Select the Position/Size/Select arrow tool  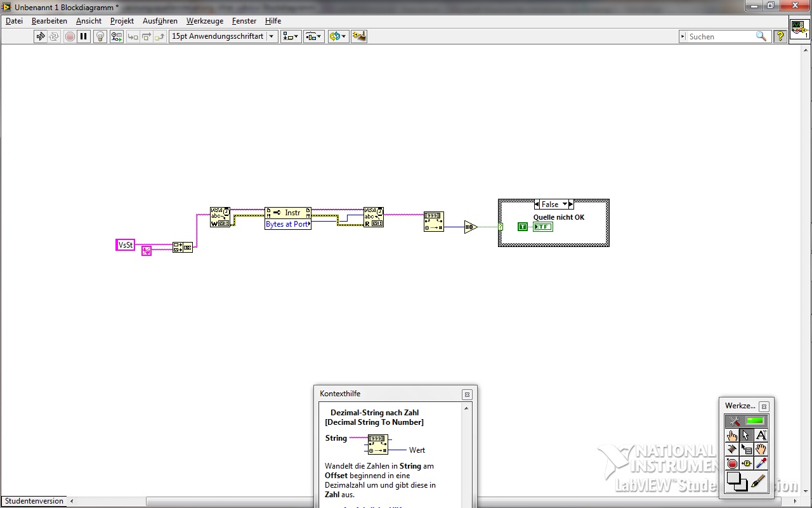[746, 435]
